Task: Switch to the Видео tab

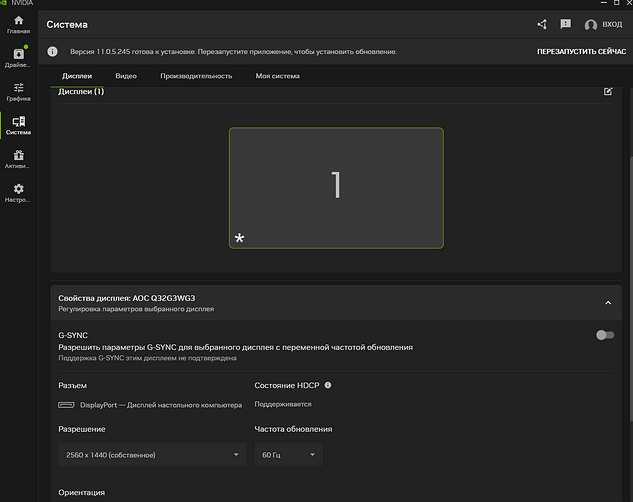Action: tap(126, 76)
